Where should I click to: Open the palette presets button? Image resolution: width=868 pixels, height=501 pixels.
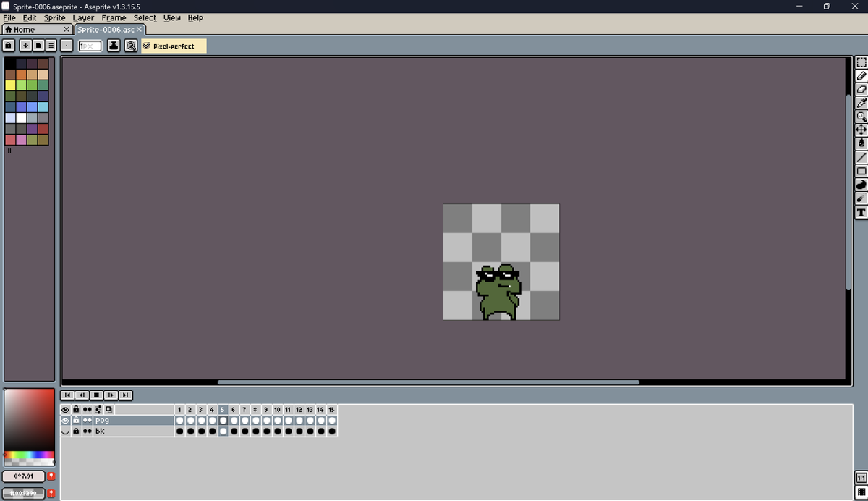coord(38,46)
